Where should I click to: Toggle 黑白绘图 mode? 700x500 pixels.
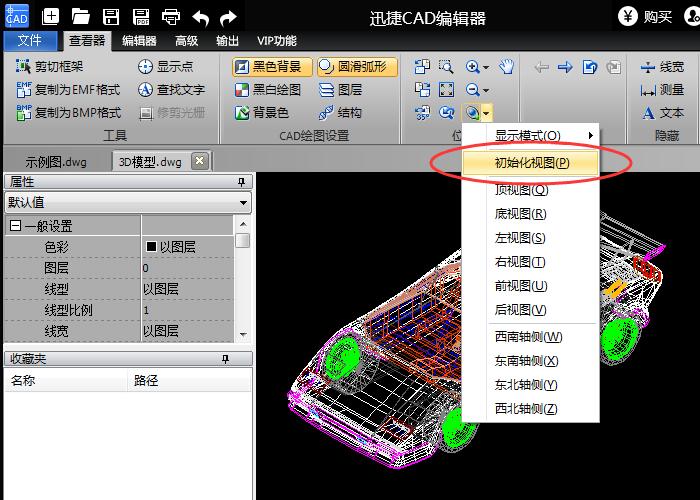[268, 90]
